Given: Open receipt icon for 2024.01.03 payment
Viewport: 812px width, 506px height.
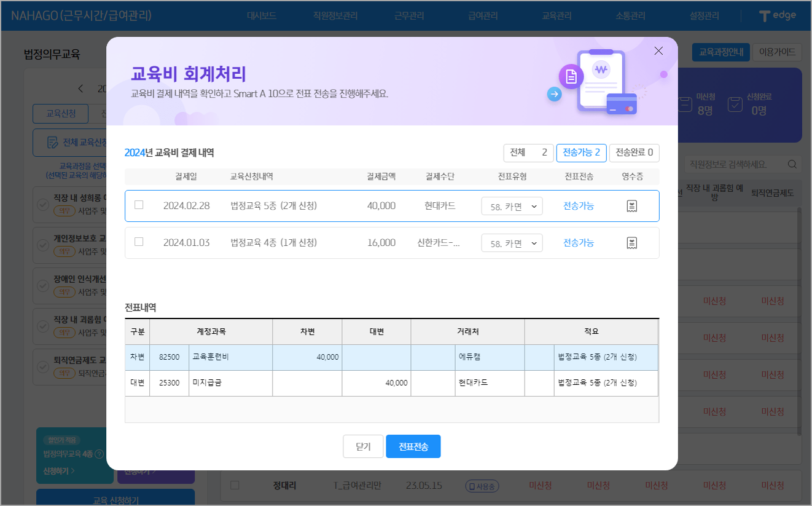Looking at the screenshot, I should pyautogui.click(x=631, y=243).
